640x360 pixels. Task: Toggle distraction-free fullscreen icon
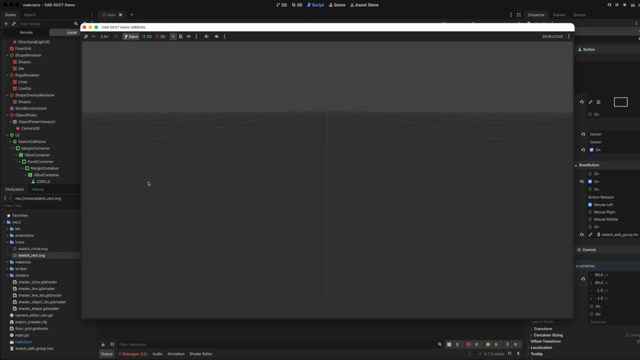[519, 15]
